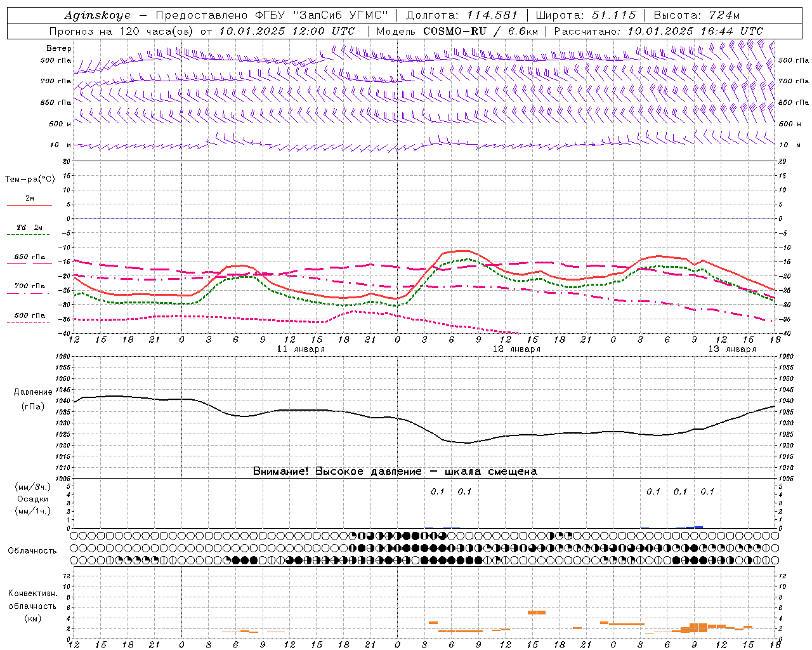The image size is (812, 650).
Task: Click the red solid legend line under '2м'
Action: 29,206
